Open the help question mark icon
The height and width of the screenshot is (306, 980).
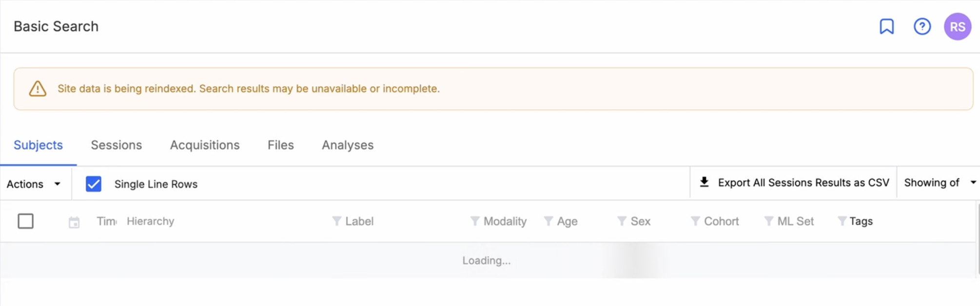click(x=922, y=26)
